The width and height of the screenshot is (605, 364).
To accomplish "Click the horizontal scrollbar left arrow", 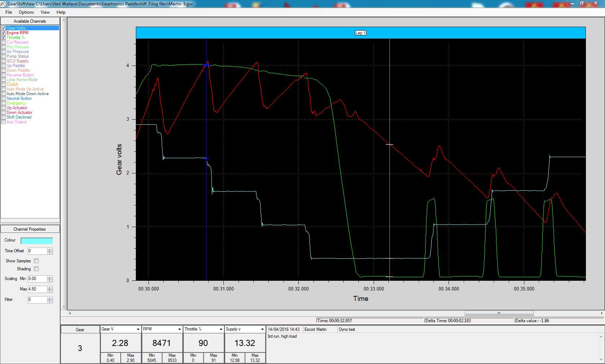I will 70,313.
